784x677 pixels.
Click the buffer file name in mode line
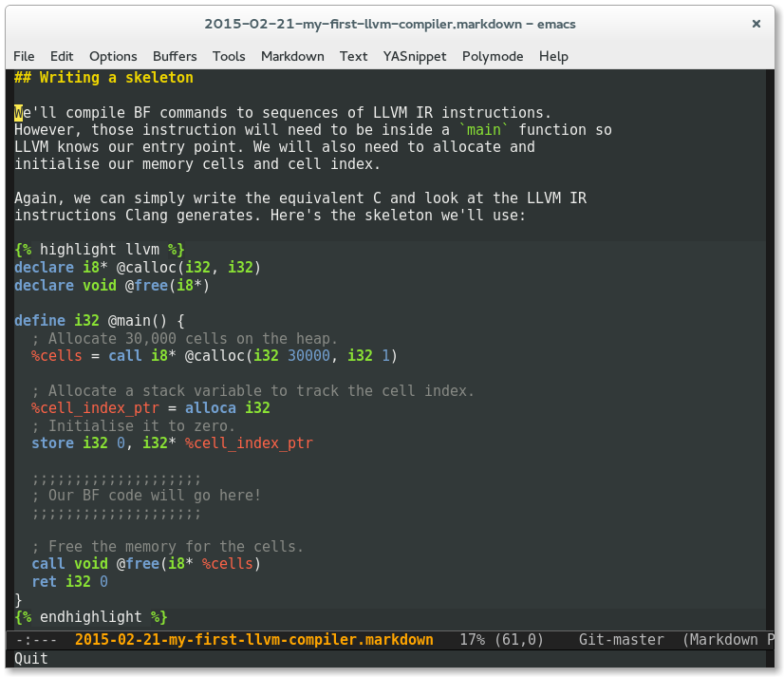click(253, 640)
